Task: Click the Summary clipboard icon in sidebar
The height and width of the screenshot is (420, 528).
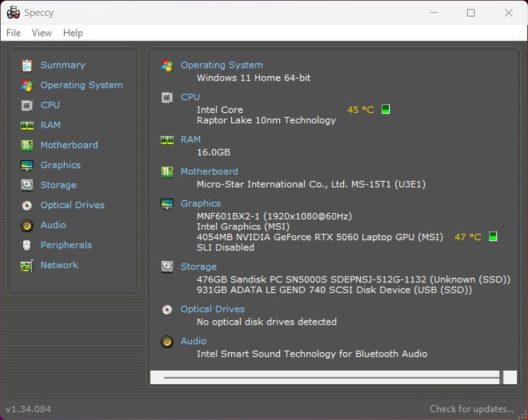Action: click(x=27, y=65)
